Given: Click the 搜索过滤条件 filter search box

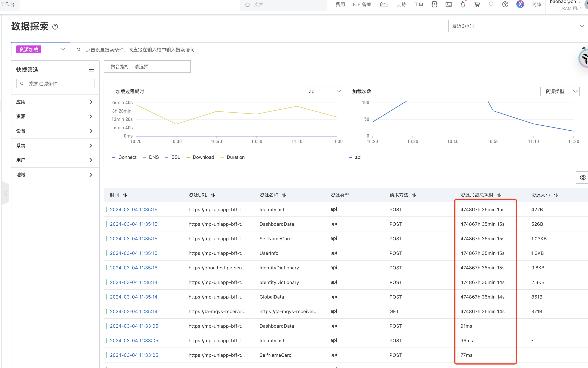Looking at the screenshot, I should click(x=56, y=83).
